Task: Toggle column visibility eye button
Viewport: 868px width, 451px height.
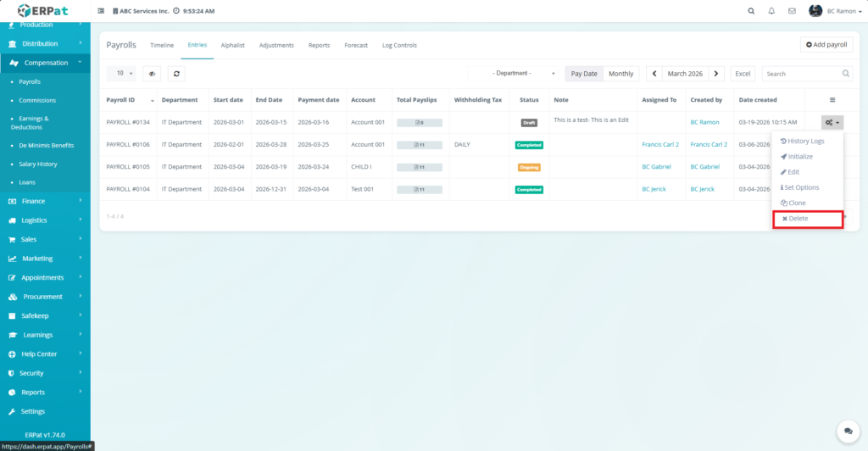Action: tap(152, 74)
